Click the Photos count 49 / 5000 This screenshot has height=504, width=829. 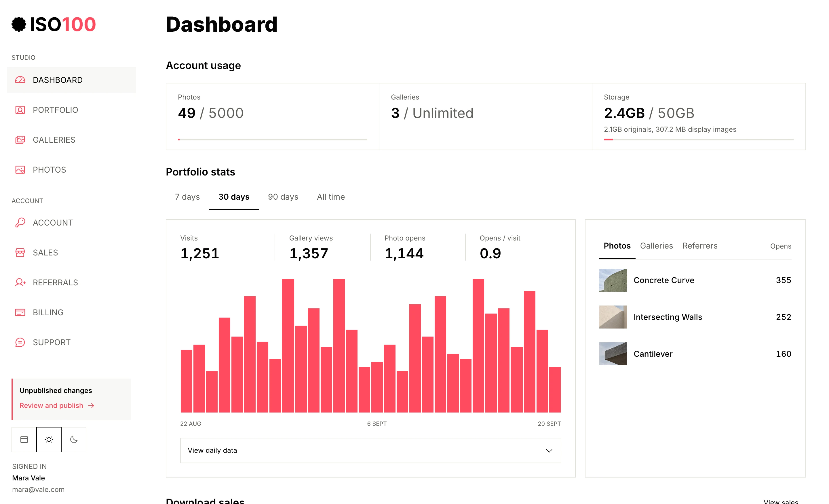coord(211,113)
